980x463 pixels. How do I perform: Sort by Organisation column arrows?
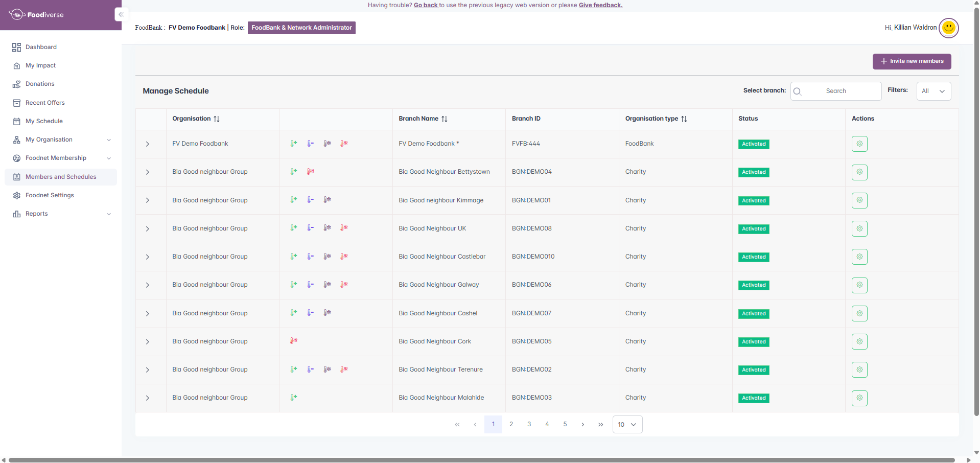coord(217,119)
